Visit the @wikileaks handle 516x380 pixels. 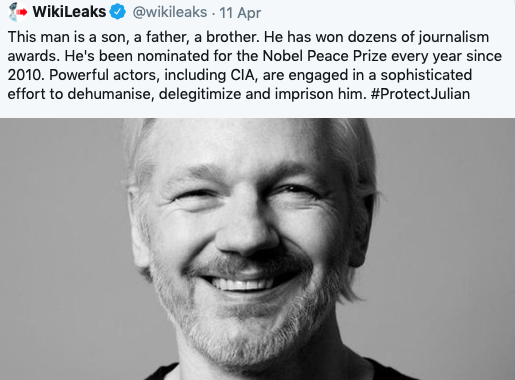170,12
